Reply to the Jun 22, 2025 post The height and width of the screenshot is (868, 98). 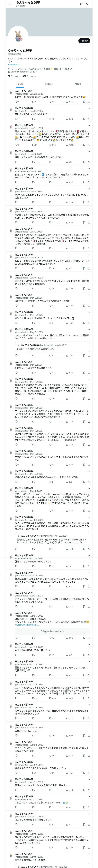point(16,101)
